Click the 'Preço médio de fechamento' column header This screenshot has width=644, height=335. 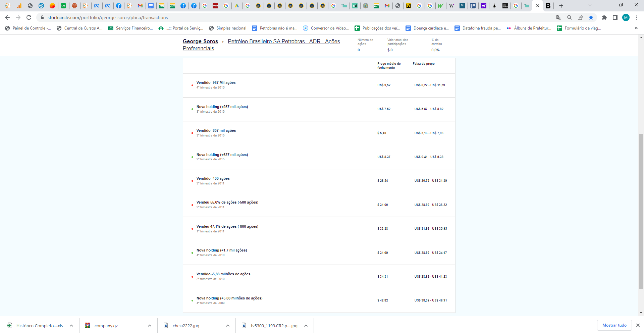(x=389, y=65)
